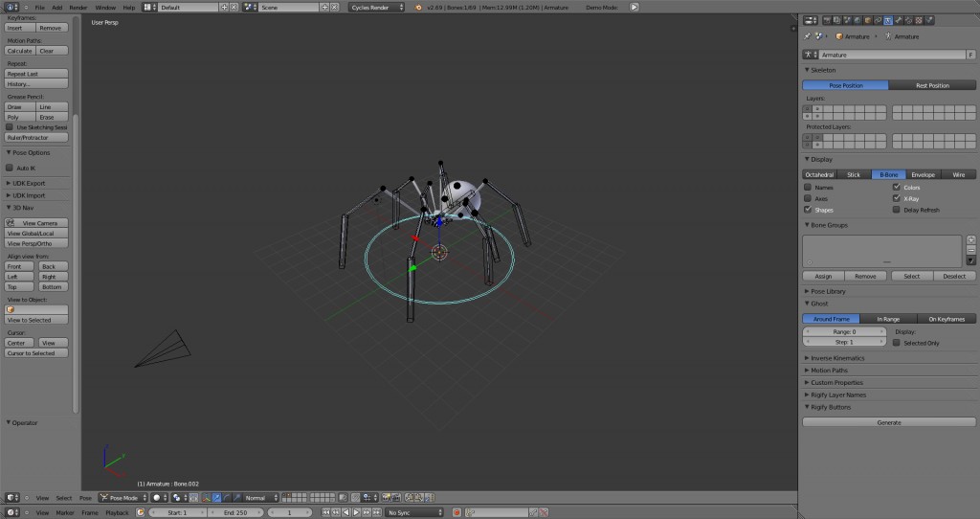
Task: Click the ghost Range value field
Action: [844, 331]
